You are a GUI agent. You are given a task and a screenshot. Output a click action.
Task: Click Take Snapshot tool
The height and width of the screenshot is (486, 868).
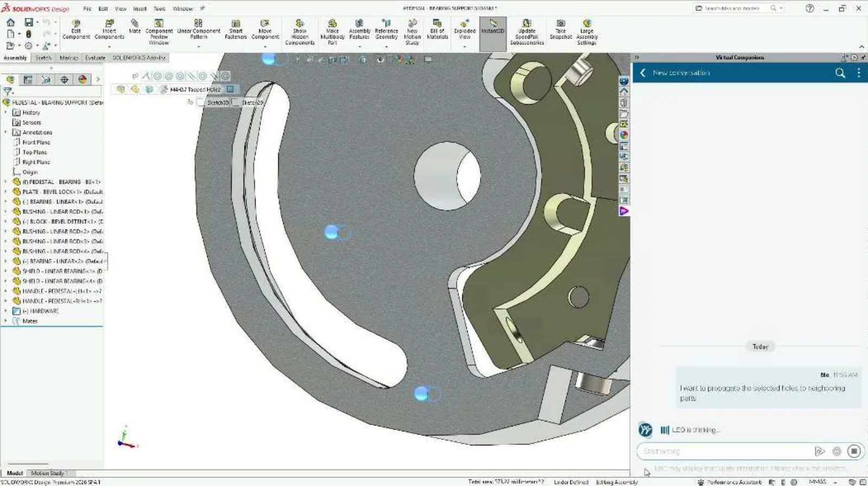(560, 30)
